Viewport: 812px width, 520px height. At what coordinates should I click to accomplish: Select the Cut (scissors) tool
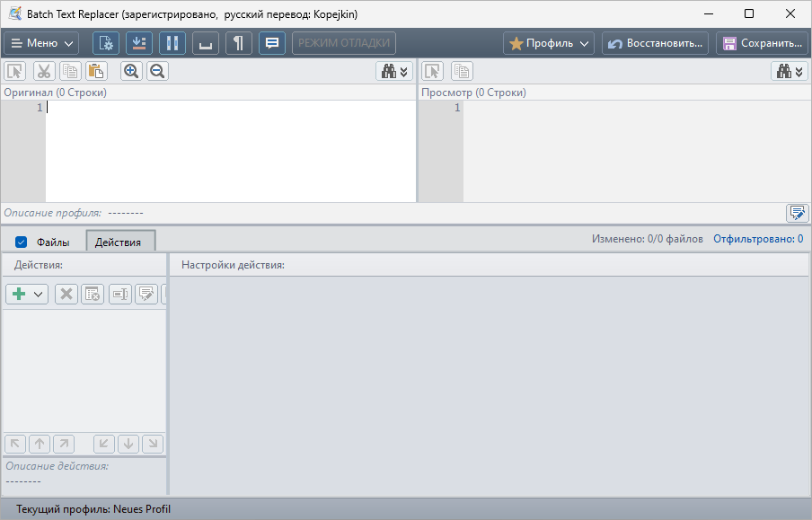tap(42, 71)
